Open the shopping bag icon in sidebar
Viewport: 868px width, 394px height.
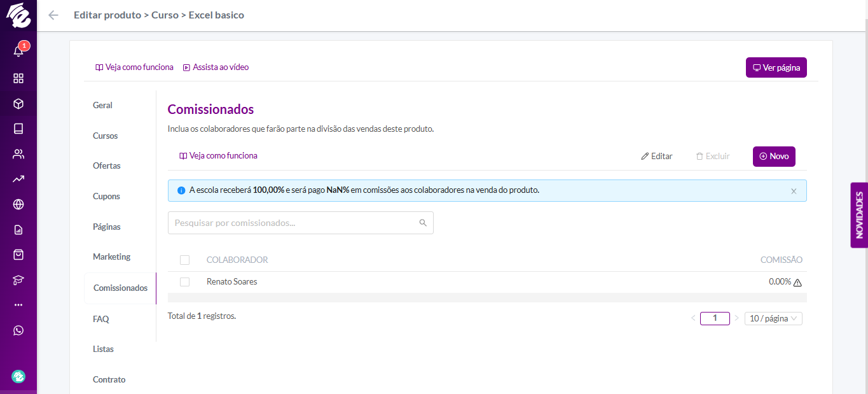[18, 255]
